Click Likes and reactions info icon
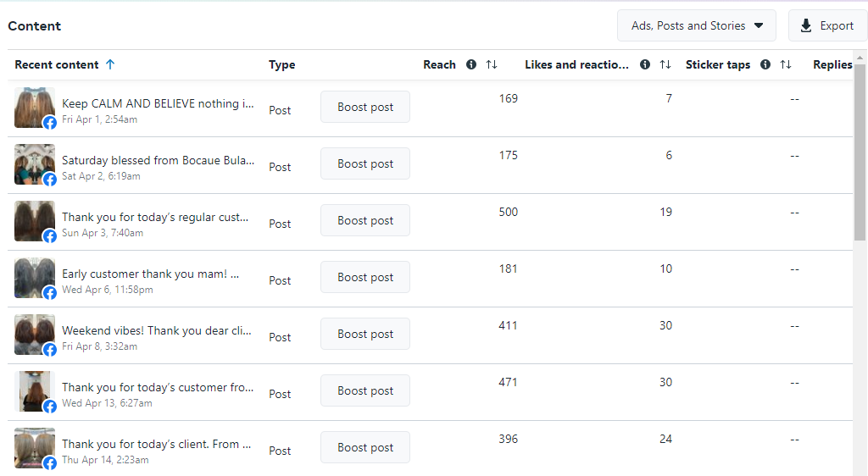 645,64
